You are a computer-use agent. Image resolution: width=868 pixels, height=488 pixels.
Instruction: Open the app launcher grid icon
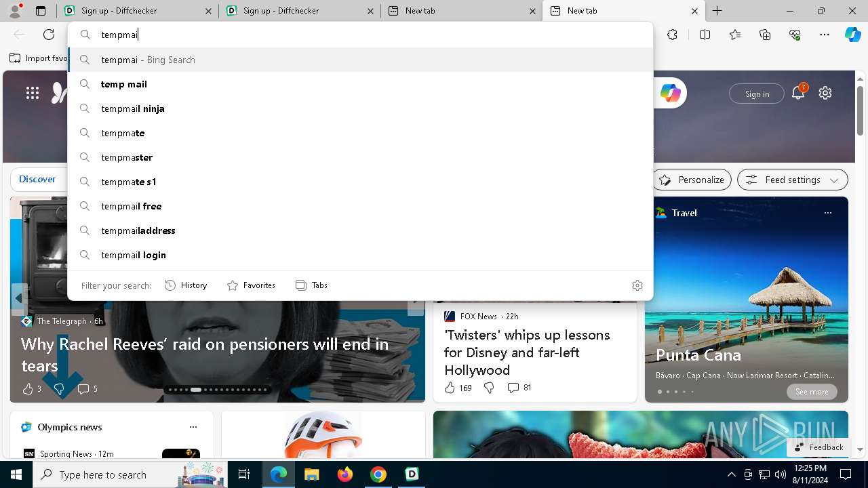[33, 94]
